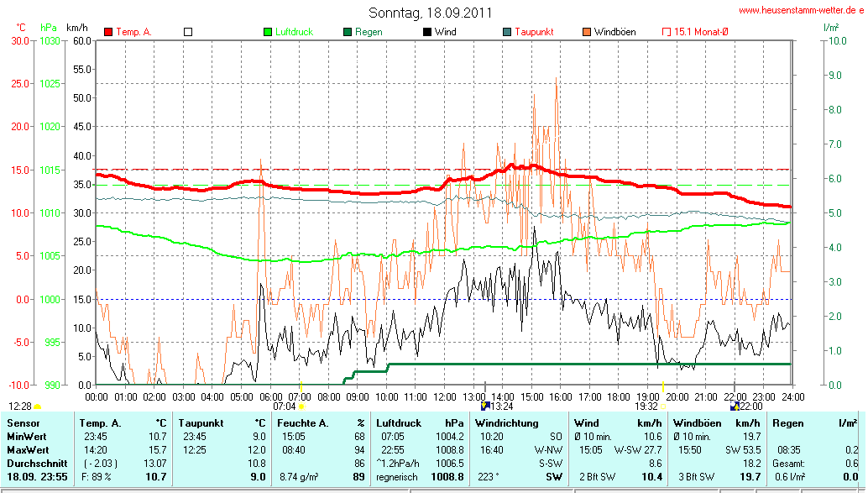Viewport: 868px width, 493px height.
Task: Click the yellow sun marker beside 12:28
Action: click(37, 406)
